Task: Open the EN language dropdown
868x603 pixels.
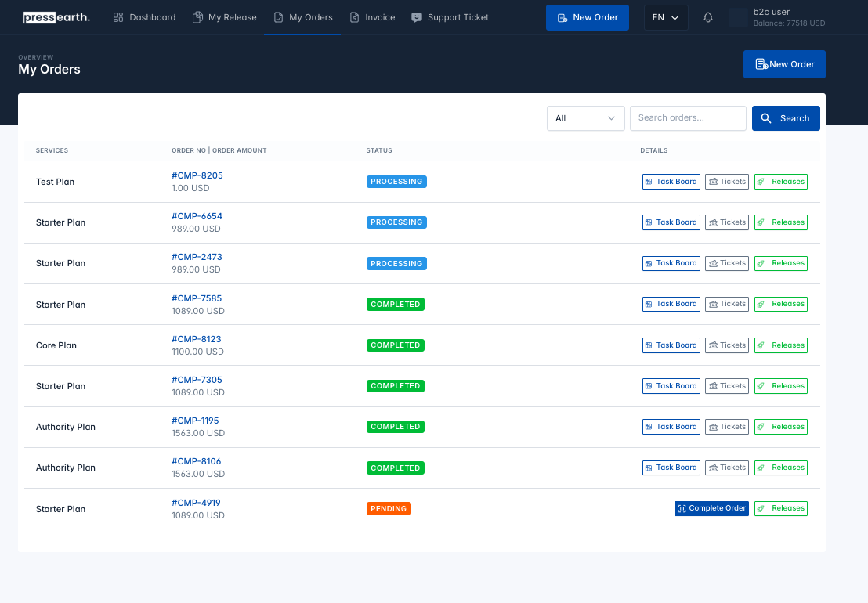Action: coord(666,18)
